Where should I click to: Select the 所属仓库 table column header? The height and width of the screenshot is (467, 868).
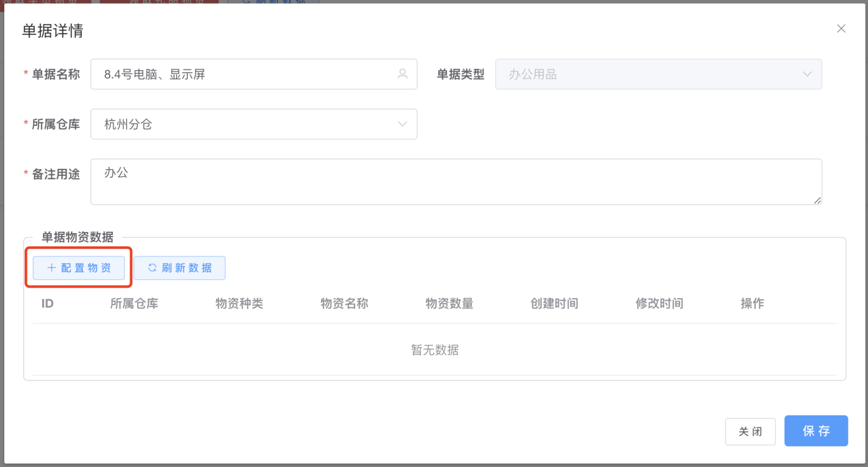pos(134,303)
